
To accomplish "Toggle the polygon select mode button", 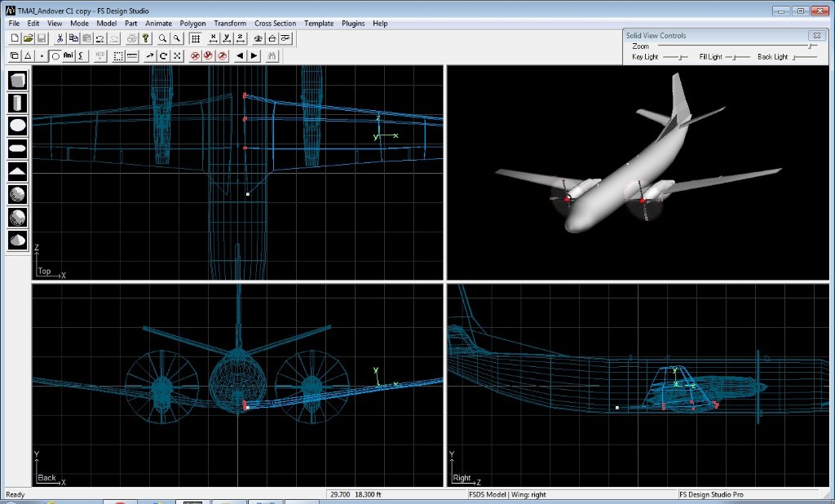I will click(28, 55).
